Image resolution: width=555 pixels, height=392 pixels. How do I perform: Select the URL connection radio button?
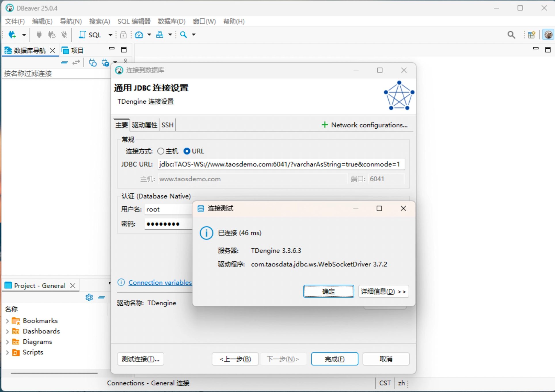[187, 151]
